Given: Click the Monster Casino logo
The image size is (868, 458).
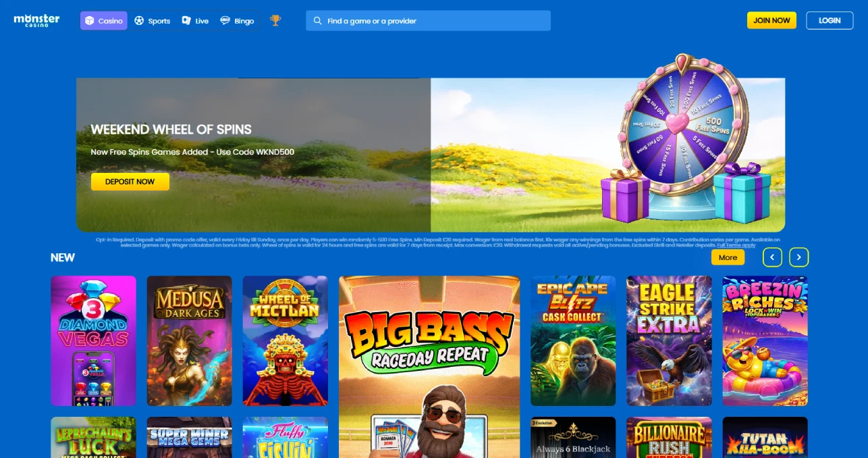Looking at the screenshot, I should click(36, 20).
